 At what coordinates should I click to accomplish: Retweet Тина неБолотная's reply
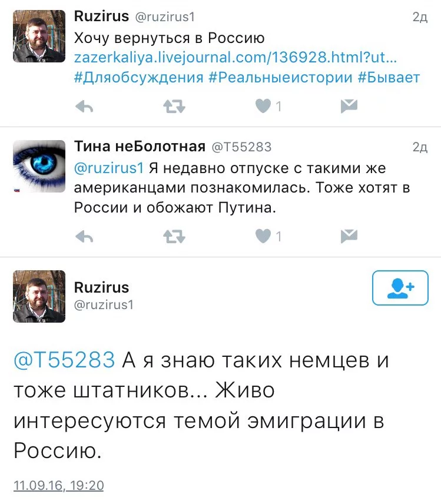(174, 237)
